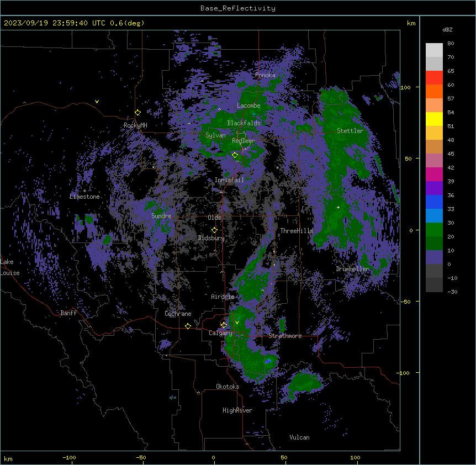Viewport: 476px width, 465px height.
Task: Select the yellow V marker east of Calgary
Action: 237,323
